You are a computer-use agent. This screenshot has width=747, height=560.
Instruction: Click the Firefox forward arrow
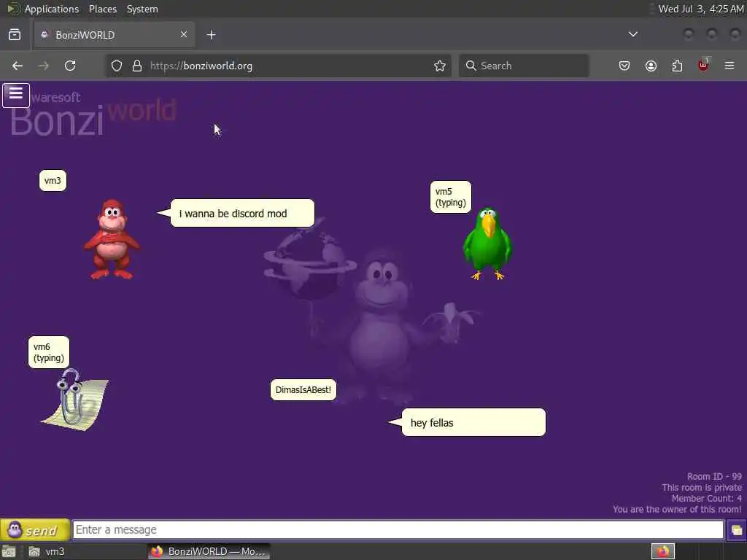pos(43,66)
